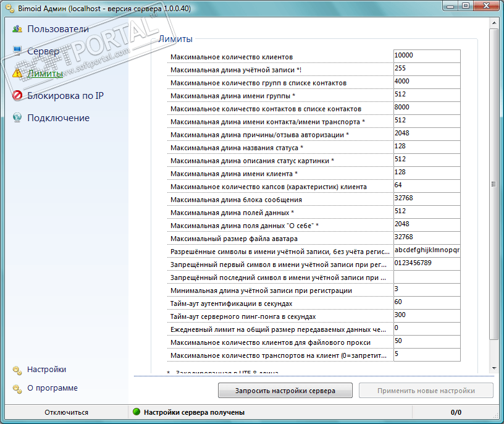Click the Лимиты warning triangle icon
504x424 pixels.
click(17, 73)
